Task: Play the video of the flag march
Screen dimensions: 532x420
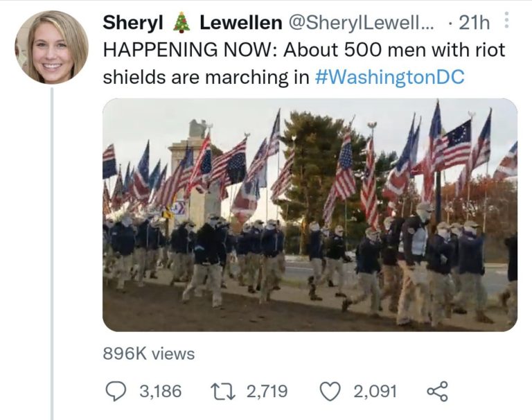Action: [310, 215]
